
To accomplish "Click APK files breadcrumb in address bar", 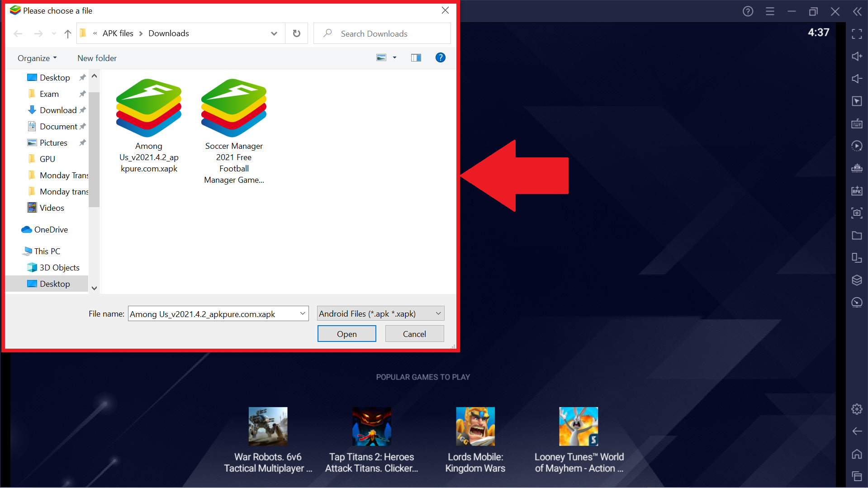I will tap(118, 33).
